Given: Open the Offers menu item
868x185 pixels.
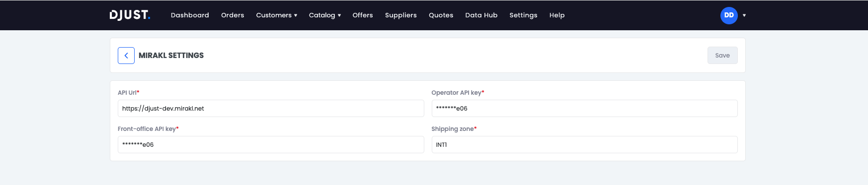Looking at the screenshot, I should 363,15.
